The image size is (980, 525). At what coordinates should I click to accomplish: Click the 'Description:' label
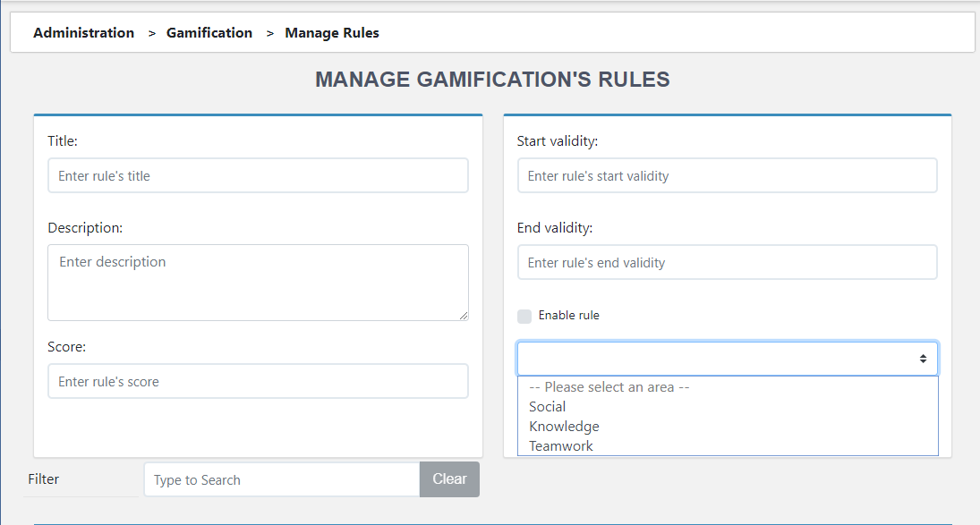coord(85,228)
